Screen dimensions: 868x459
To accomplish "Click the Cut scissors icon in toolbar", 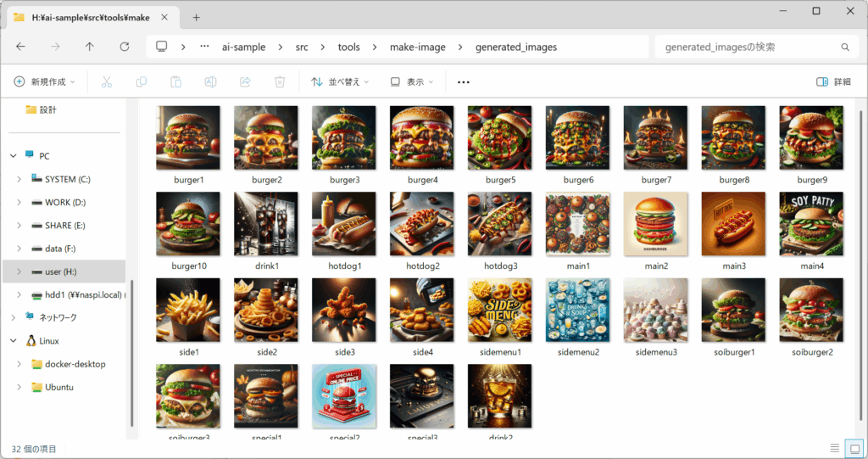I will click(107, 81).
